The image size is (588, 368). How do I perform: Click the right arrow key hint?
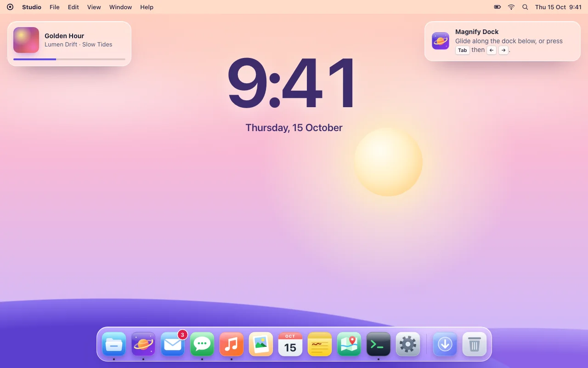coord(503,50)
